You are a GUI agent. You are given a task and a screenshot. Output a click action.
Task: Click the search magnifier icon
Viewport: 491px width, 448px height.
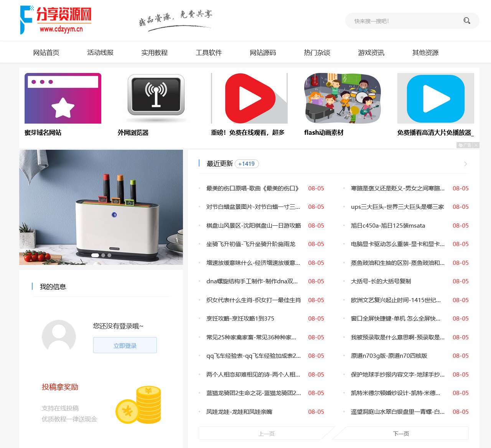(x=466, y=21)
